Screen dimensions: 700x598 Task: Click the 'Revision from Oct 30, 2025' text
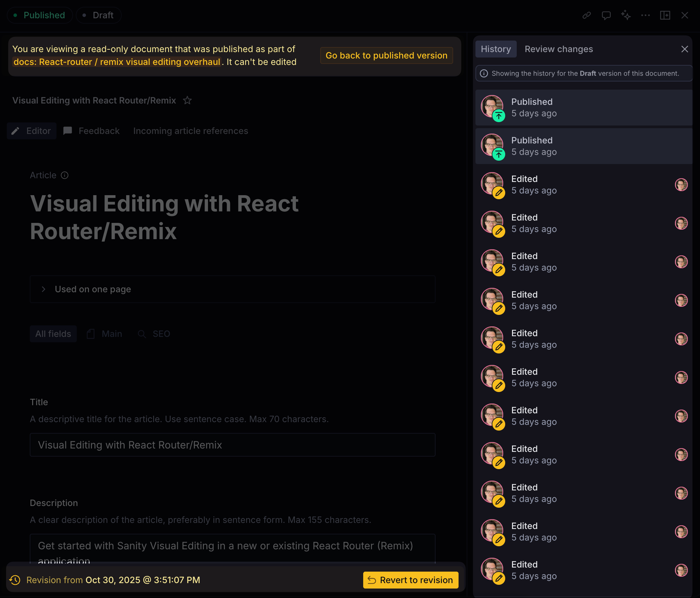point(113,580)
